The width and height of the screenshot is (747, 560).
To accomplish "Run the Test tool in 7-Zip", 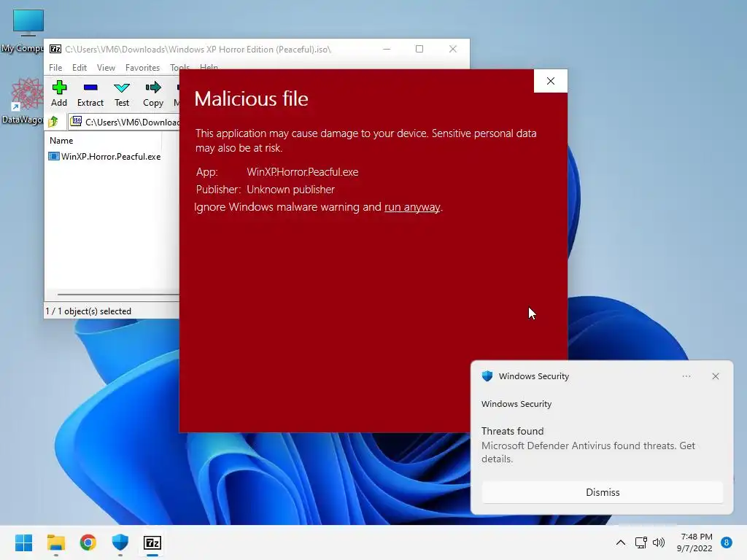I will [x=122, y=94].
